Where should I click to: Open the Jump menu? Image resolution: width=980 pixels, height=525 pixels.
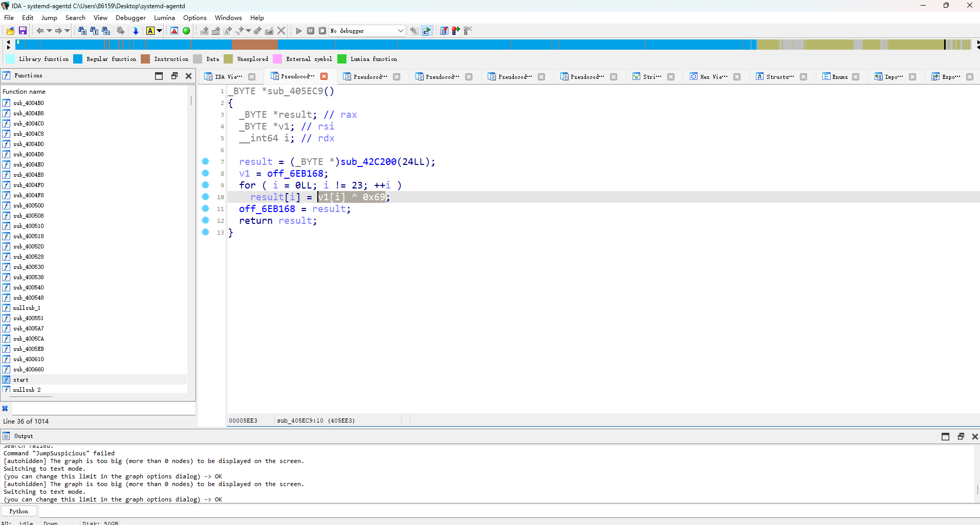click(49, 17)
